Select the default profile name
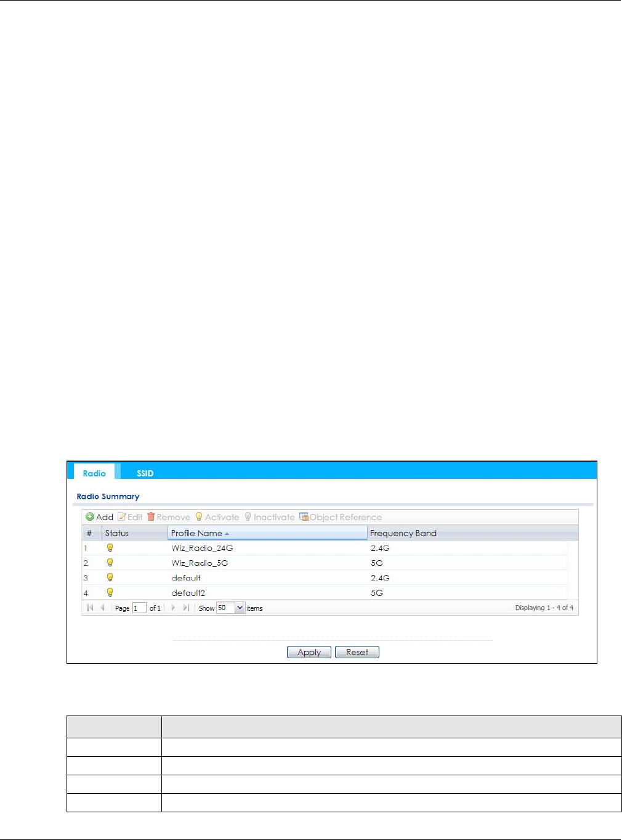 coord(186,577)
